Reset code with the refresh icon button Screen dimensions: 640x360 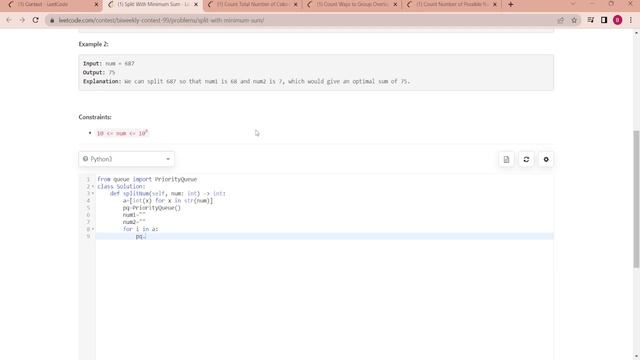[526, 159]
